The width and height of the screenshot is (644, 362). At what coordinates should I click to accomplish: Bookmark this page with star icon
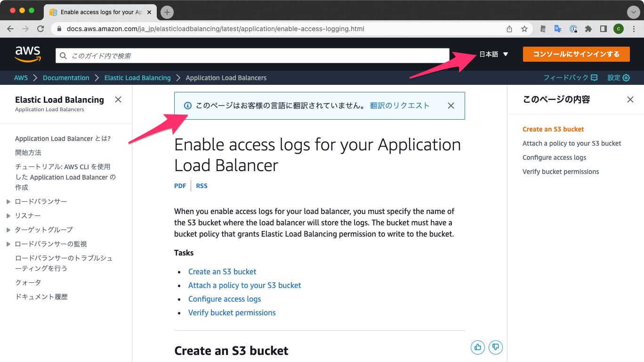(524, 29)
